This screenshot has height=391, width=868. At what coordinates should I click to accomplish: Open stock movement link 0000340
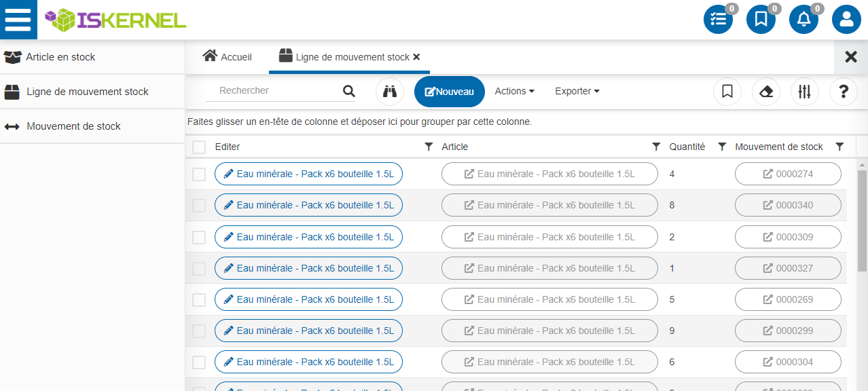(788, 205)
